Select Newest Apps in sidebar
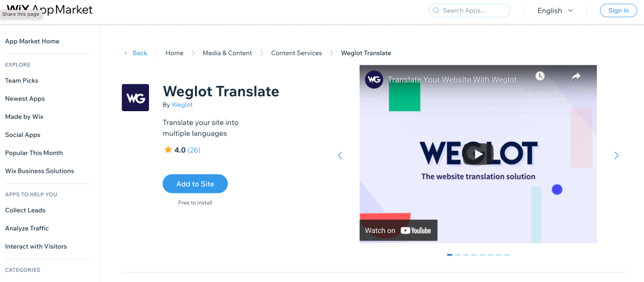Image resolution: width=644 pixels, height=282 pixels. [25, 99]
